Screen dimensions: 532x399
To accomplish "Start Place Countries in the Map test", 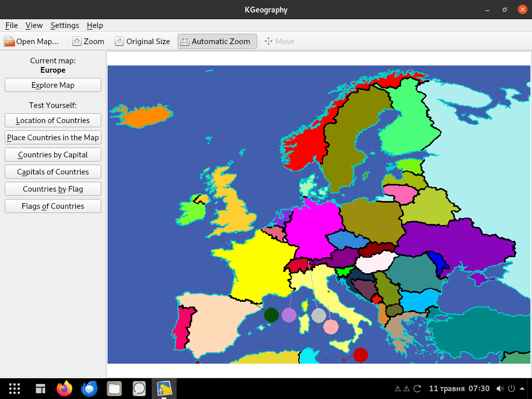I will (53, 137).
